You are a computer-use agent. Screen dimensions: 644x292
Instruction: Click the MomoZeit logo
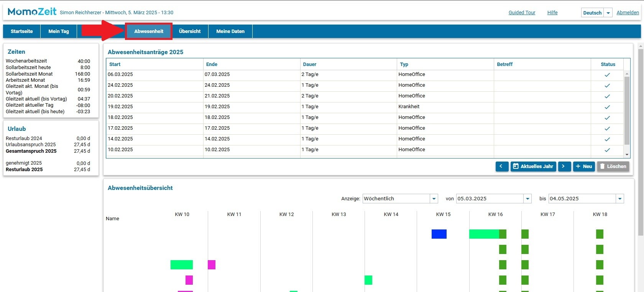click(x=32, y=12)
